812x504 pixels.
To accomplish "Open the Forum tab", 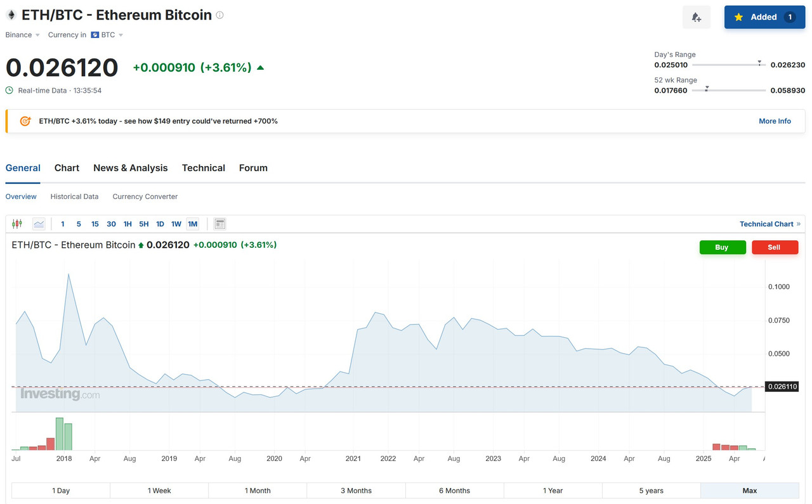I will [x=253, y=168].
